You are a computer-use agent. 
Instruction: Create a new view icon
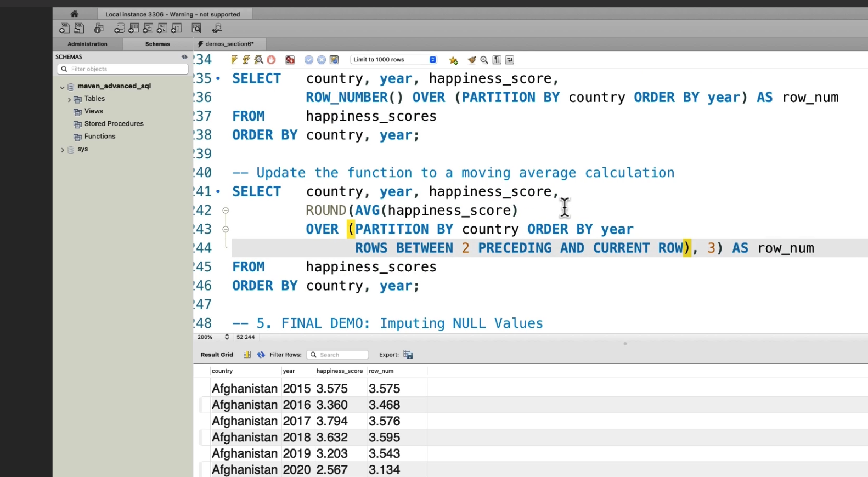tap(148, 29)
